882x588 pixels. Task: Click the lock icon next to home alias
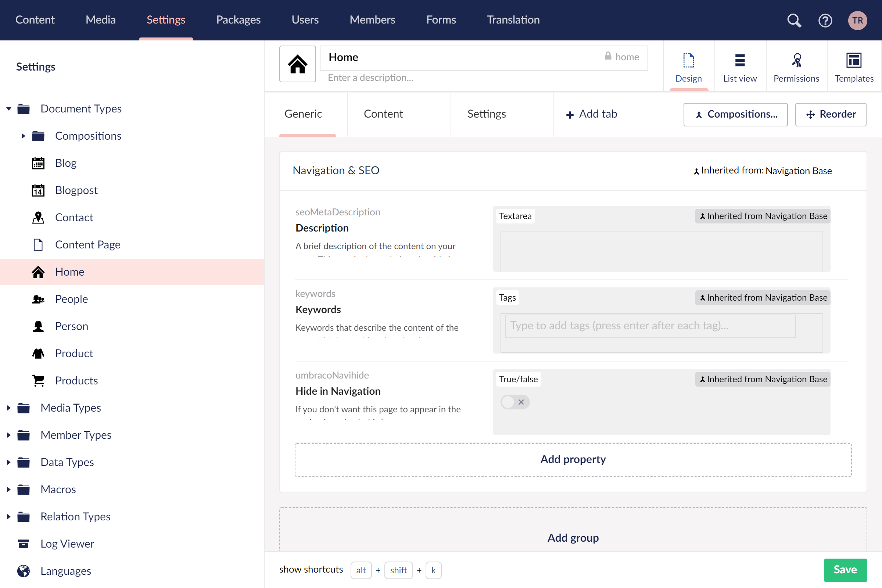tap(608, 56)
